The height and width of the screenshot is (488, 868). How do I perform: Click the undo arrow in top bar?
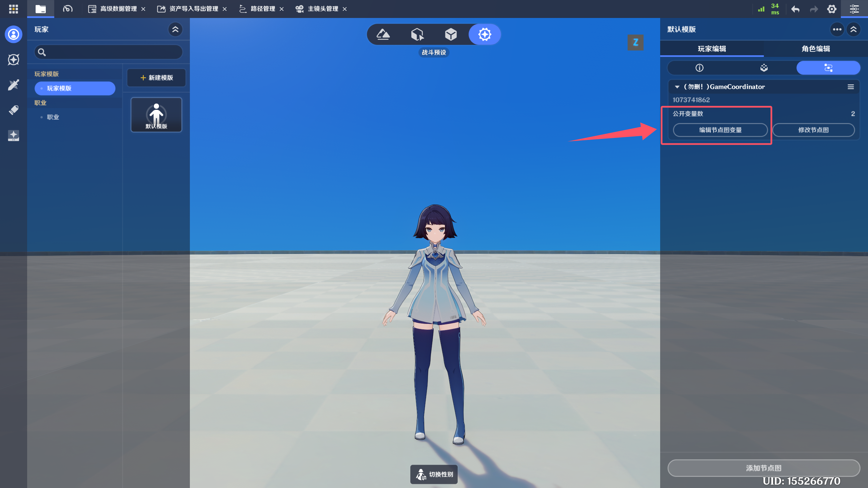[x=795, y=9]
